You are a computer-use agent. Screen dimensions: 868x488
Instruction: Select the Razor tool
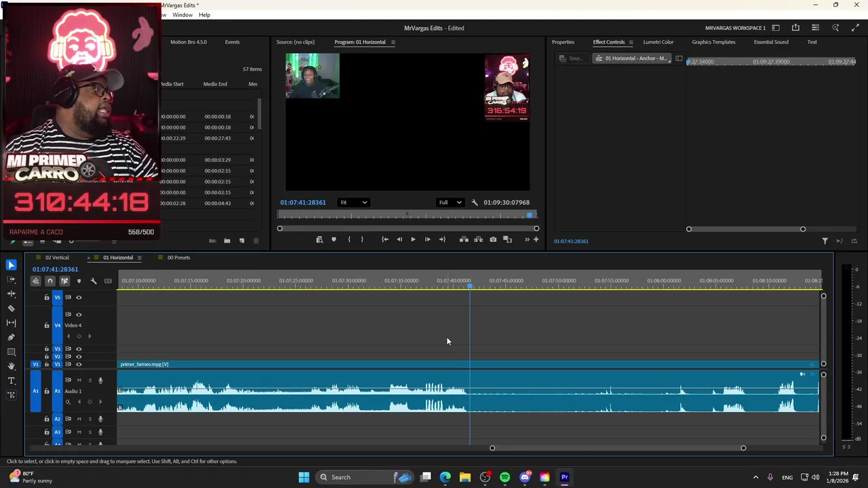click(11, 308)
